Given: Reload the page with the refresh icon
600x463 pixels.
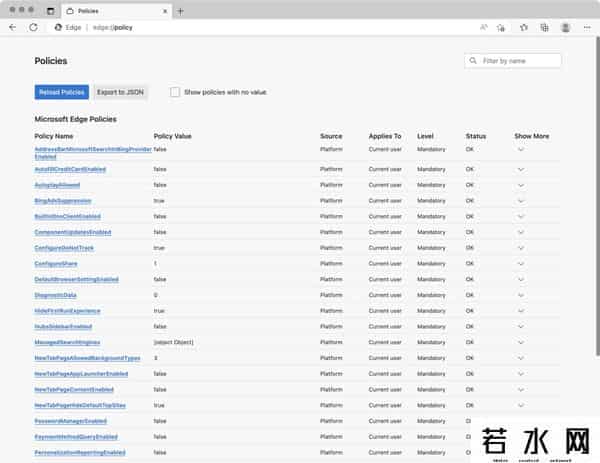Looking at the screenshot, I should pyautogui.click(x=33, y=27).
